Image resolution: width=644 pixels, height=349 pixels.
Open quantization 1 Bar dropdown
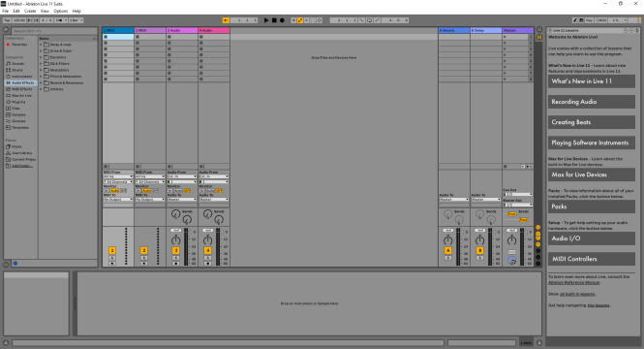tap(76, 20)
